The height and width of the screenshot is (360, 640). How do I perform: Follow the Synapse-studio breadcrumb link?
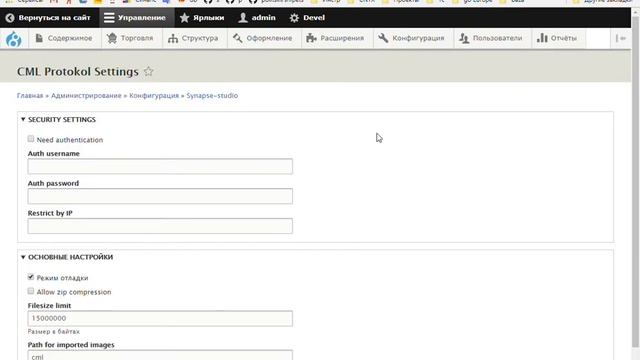(x=212, y=96)
